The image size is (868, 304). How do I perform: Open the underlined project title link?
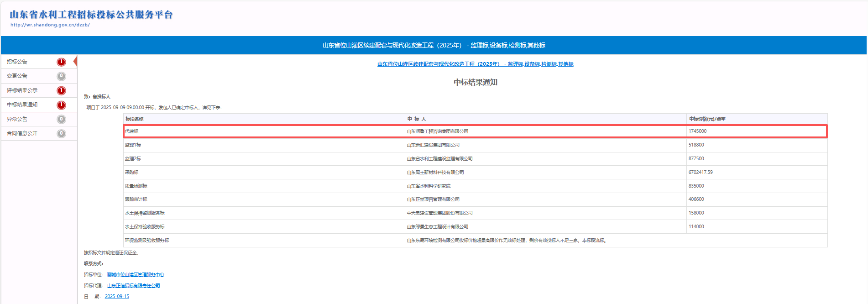[475, 64]
